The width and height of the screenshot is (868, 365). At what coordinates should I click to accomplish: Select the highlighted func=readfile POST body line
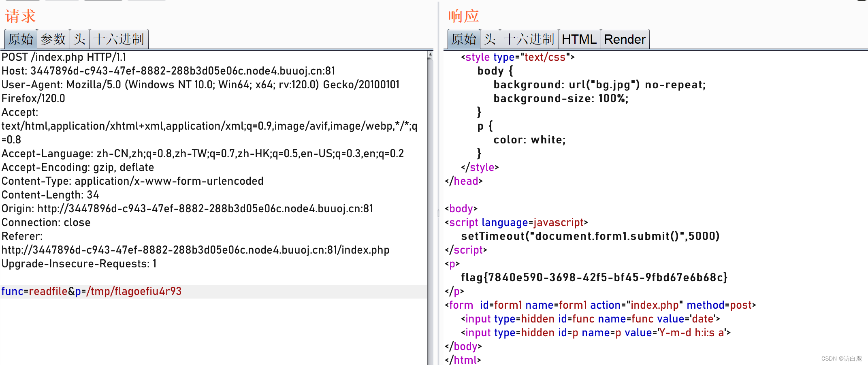(91, 291)
